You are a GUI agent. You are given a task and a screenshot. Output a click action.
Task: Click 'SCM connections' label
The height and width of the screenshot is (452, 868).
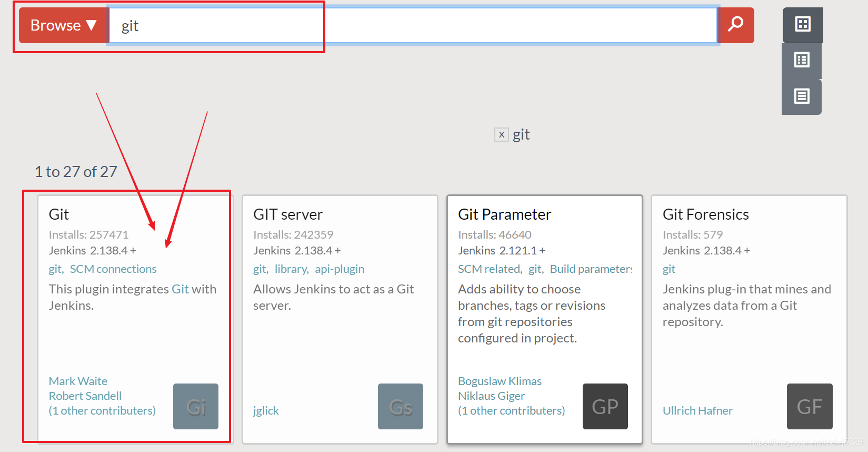tap(113, 269)
